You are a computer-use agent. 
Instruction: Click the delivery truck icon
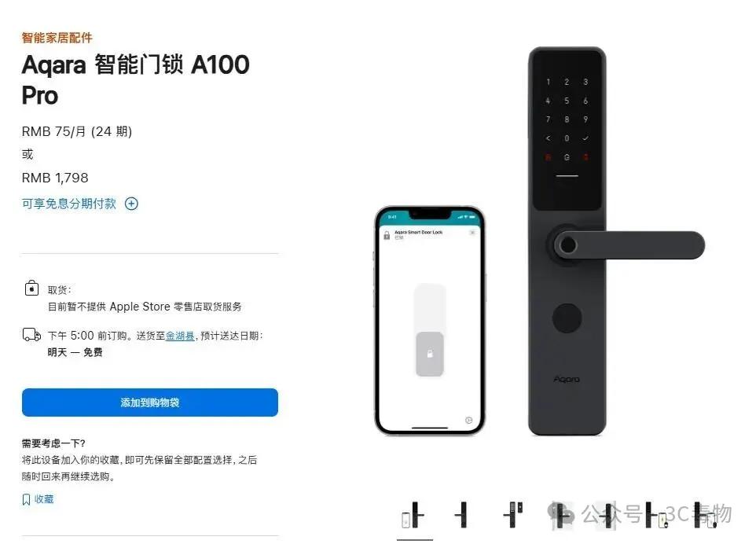coord(31,334)
